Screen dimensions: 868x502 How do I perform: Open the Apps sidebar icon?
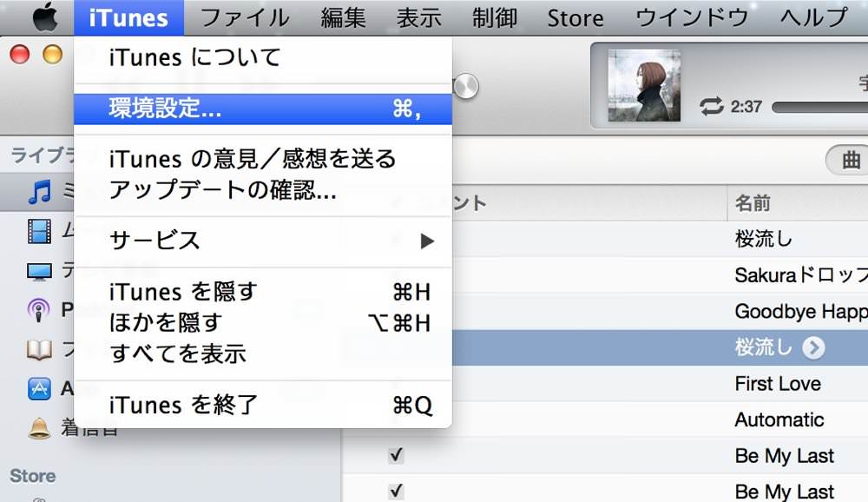point(39,389)
